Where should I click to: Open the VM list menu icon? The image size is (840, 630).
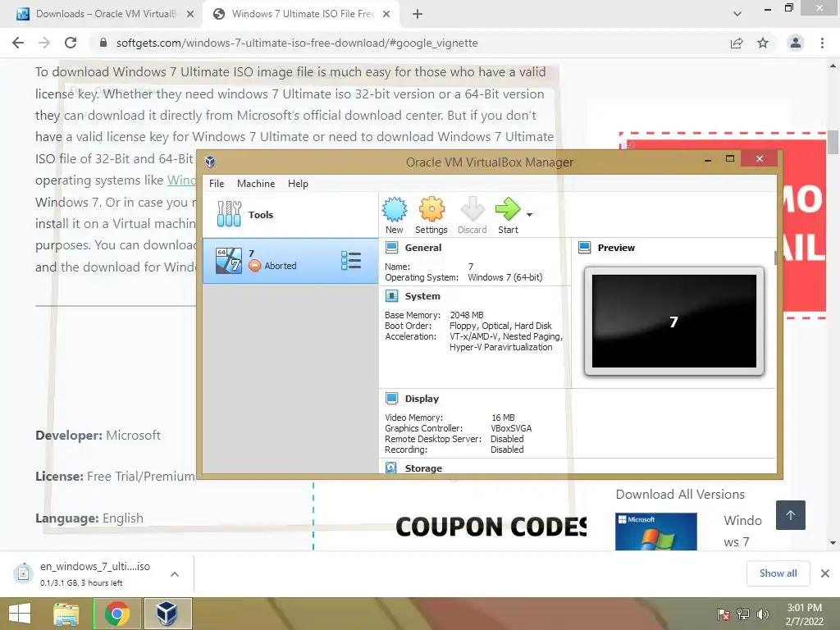click(351, 261)
